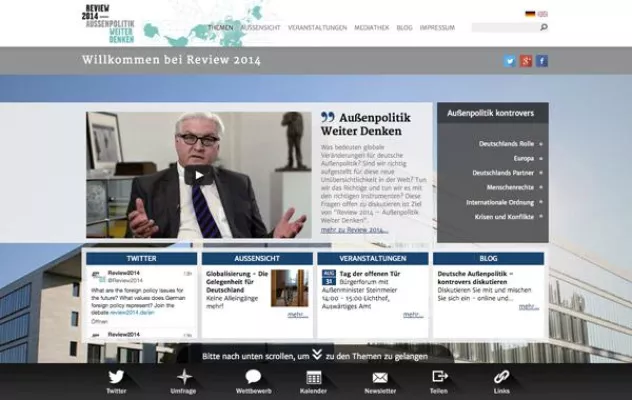Click the Google+ icon in header
632x400 pixels.
525,61
